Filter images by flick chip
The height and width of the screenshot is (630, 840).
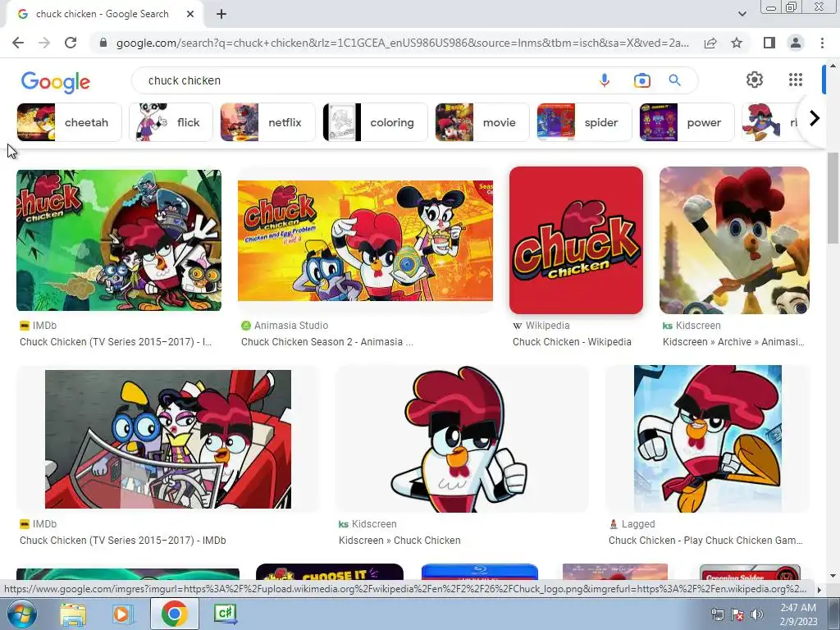point(171,123)
